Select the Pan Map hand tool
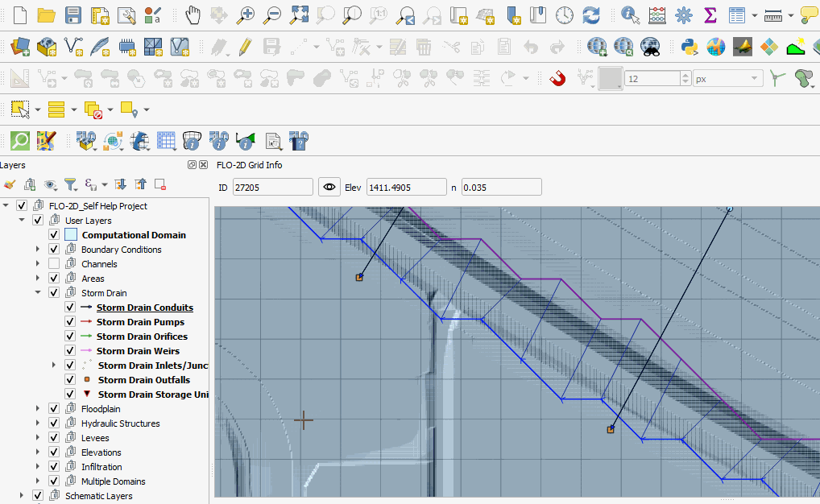820x504 pixels. (193, 14)
